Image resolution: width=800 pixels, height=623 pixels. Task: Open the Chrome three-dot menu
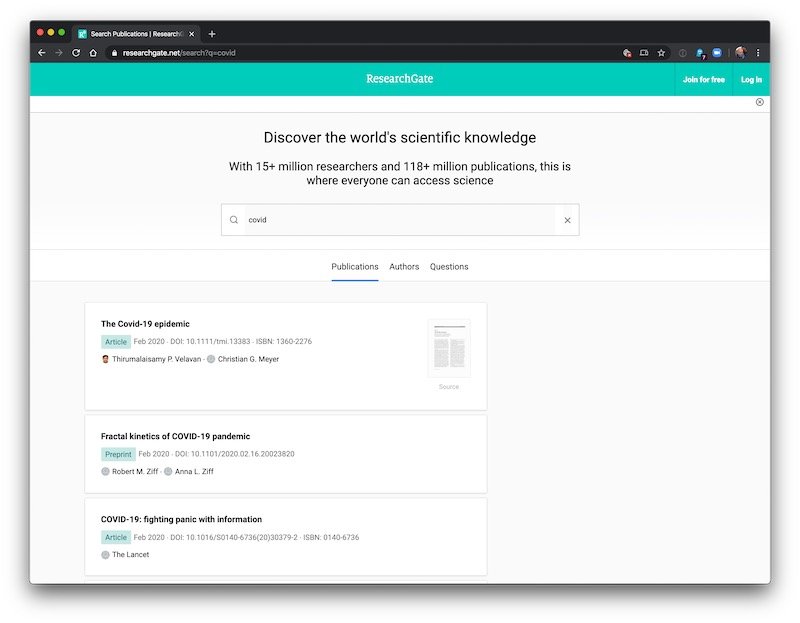click(x=758, y=53)
